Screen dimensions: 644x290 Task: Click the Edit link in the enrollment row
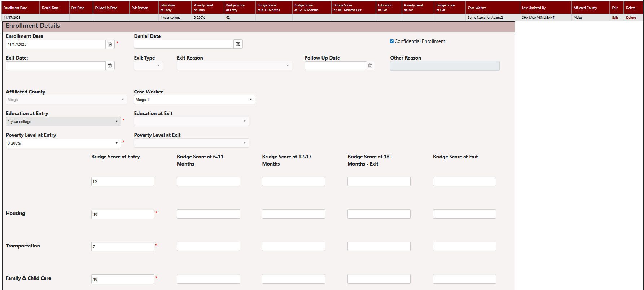tap(615, 18)
